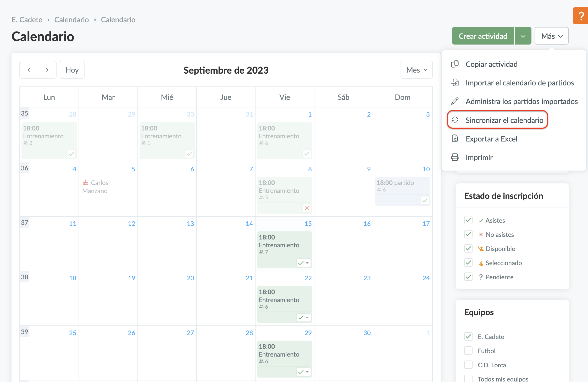This screenshot has width=588, height=382.
Task: Uncheck the Asistes filter checkbox
Action: (x=468, y=220)
